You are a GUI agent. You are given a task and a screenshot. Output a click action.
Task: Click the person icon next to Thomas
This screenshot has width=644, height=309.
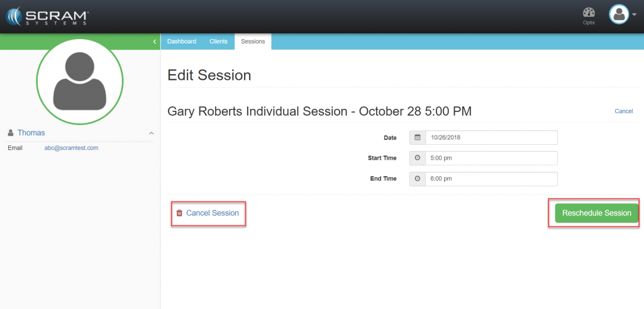pos(11,133)
